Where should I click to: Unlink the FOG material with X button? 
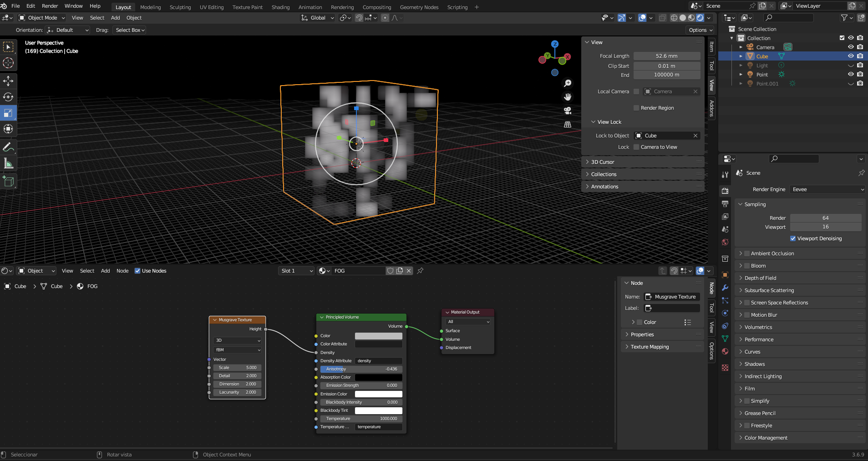click(409, 271)
